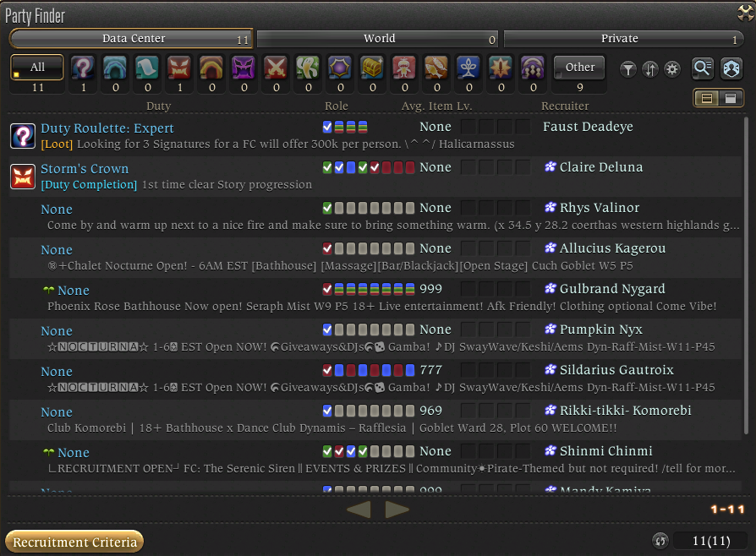This screenshot has width=756, height=556.
Task: Click the listings vertical scrollbar
Action: pos(748,275)
